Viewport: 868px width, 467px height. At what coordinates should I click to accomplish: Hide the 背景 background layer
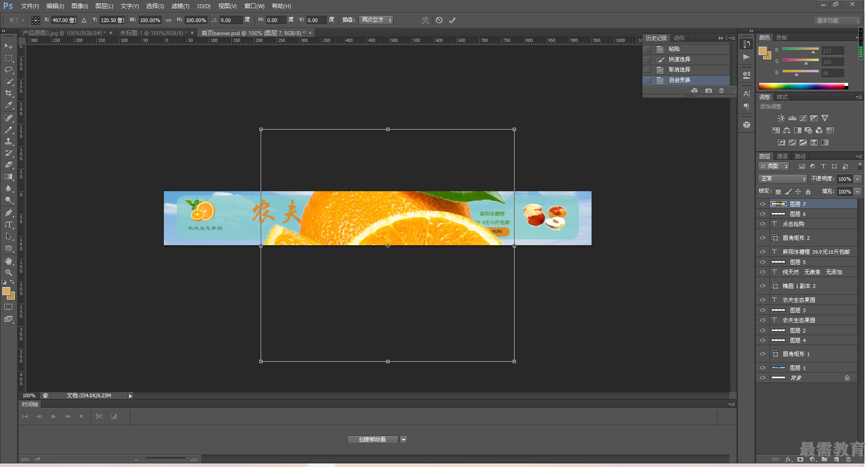(763, 377)
